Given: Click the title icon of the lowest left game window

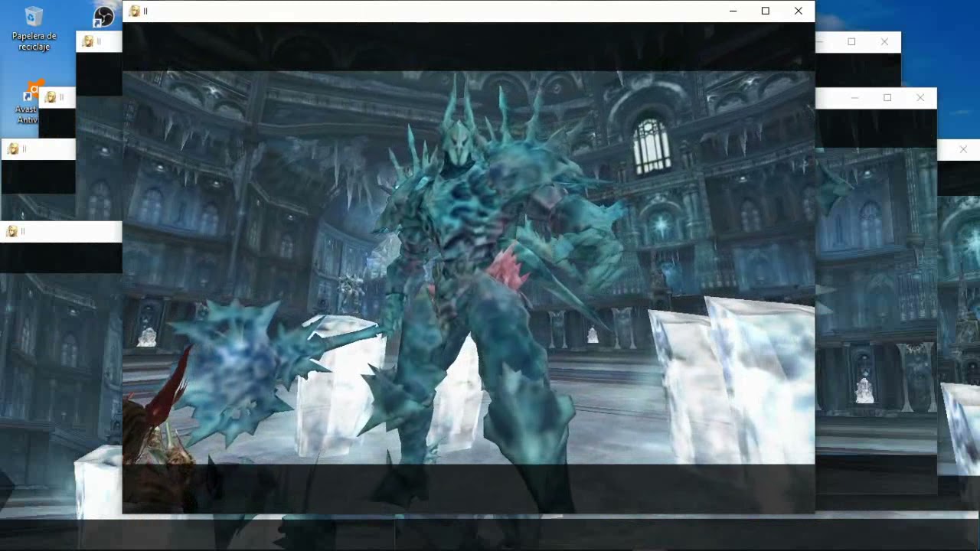Looking at the screenshot, I should (x=12, y=231).
